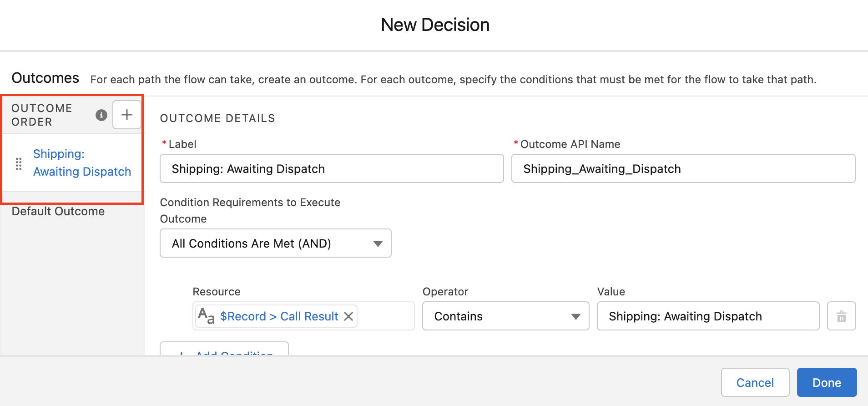Click the empty area of Resource combobox
The width and height of the screenshot is (868, 406).
(x=385, y=316)
